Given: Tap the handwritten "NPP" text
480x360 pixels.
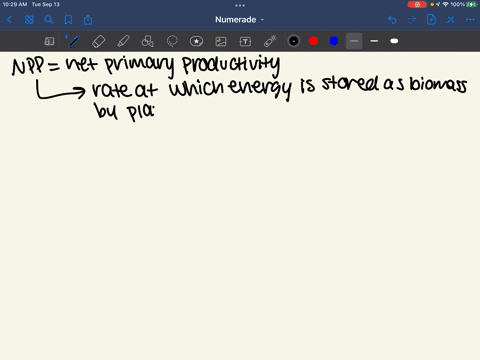Looking at the screenshot, I should coord(28,66).
